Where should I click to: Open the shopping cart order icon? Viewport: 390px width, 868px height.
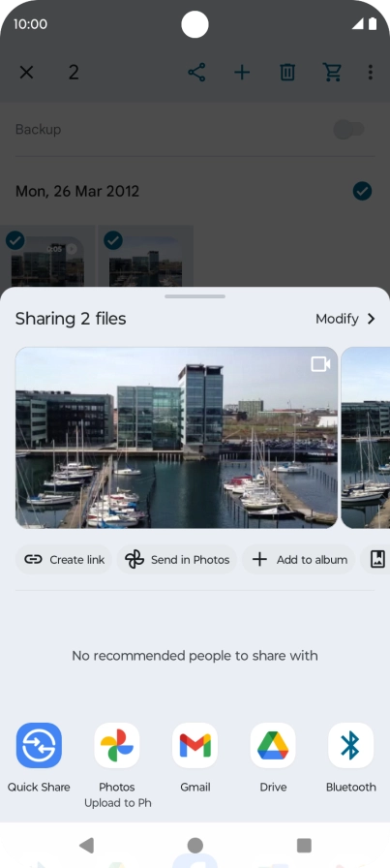pyautogui.click(x=332, y=72)
